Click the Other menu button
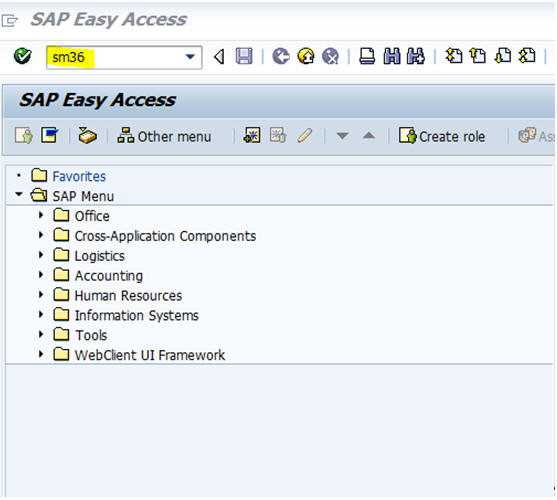Image resolution: width=557 pixels, height=500 pixels. (164, 136)
